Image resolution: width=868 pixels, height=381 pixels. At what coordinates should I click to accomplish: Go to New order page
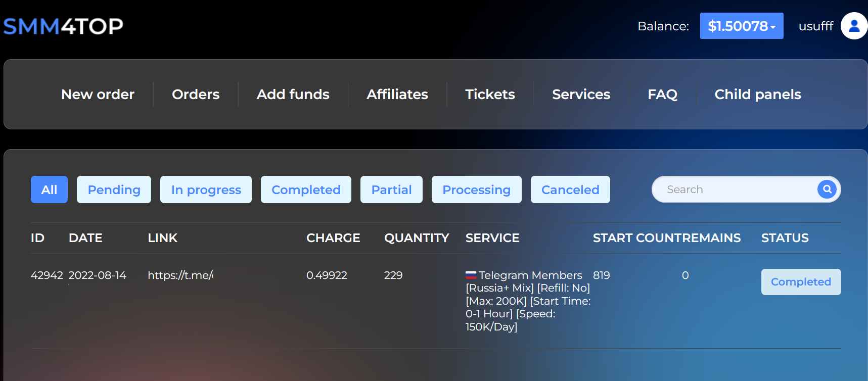98,94
